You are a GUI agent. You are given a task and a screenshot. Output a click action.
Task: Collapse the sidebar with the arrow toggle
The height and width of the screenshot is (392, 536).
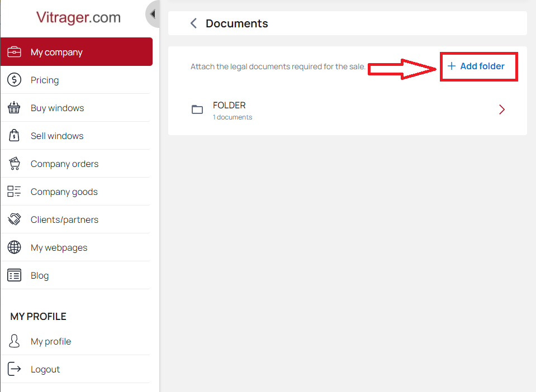(153, 14)
